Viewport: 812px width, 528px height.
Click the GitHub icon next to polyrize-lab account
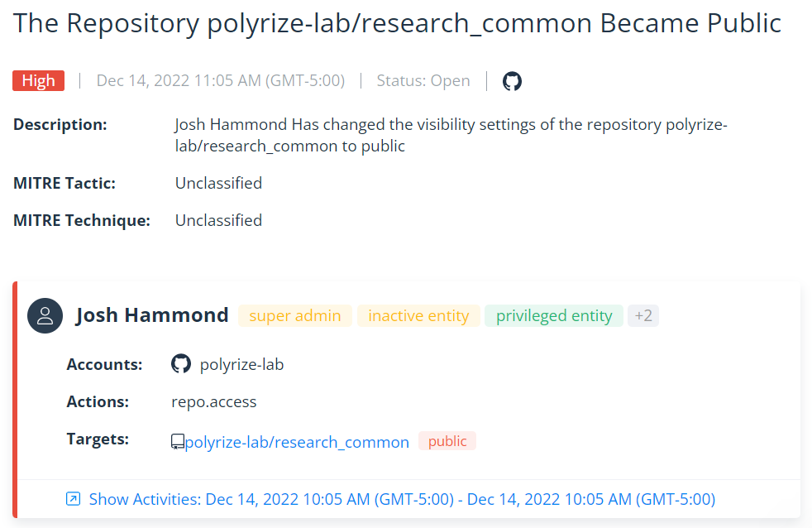click(180, 364)
